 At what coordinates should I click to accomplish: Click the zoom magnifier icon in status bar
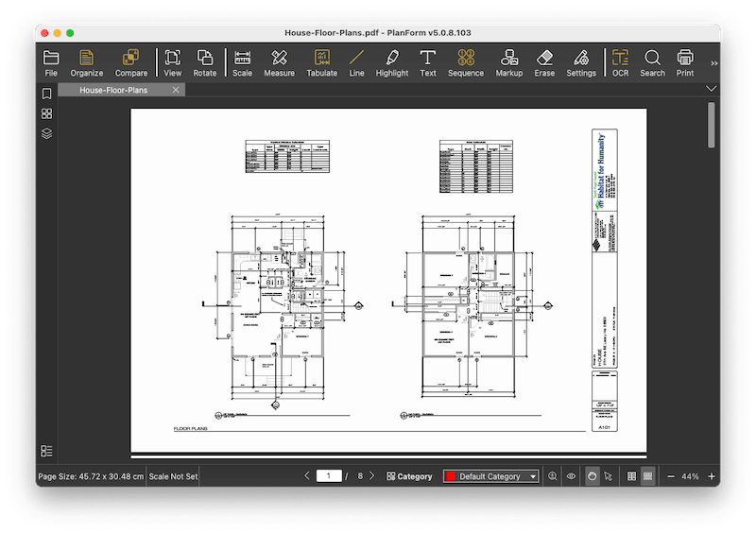click(x=553, y=476)
